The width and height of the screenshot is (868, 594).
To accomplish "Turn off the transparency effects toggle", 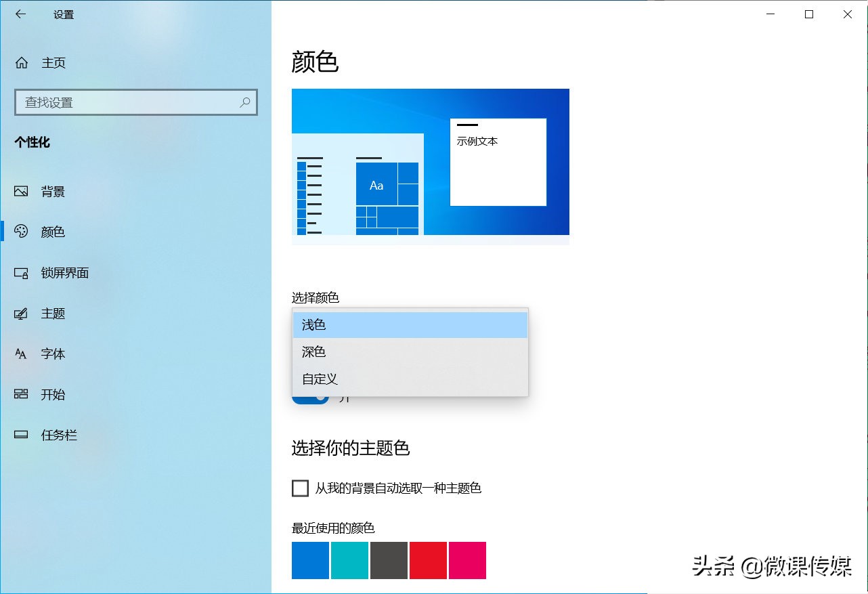I will [310, 398].
